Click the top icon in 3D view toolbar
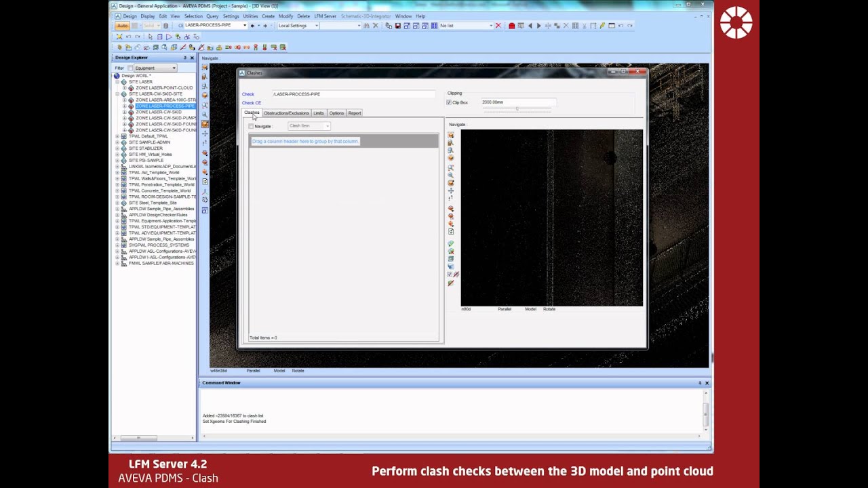 (x=205, y=66)
